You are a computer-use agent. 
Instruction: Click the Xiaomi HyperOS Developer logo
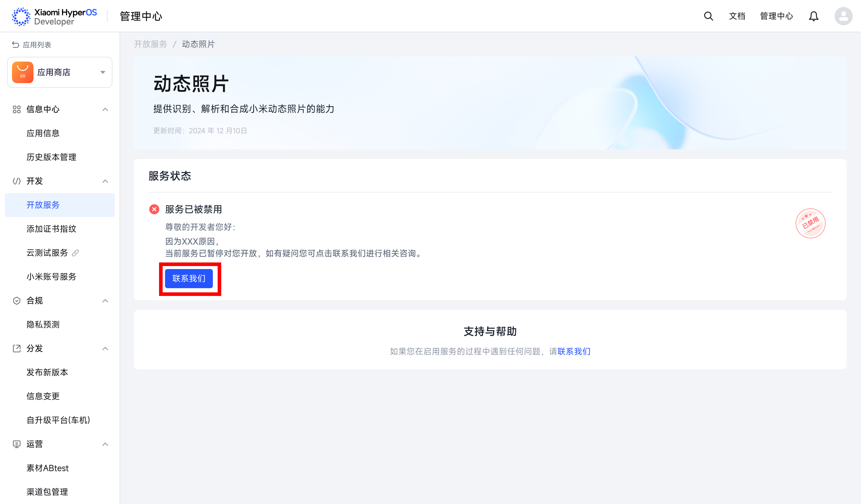55,16
